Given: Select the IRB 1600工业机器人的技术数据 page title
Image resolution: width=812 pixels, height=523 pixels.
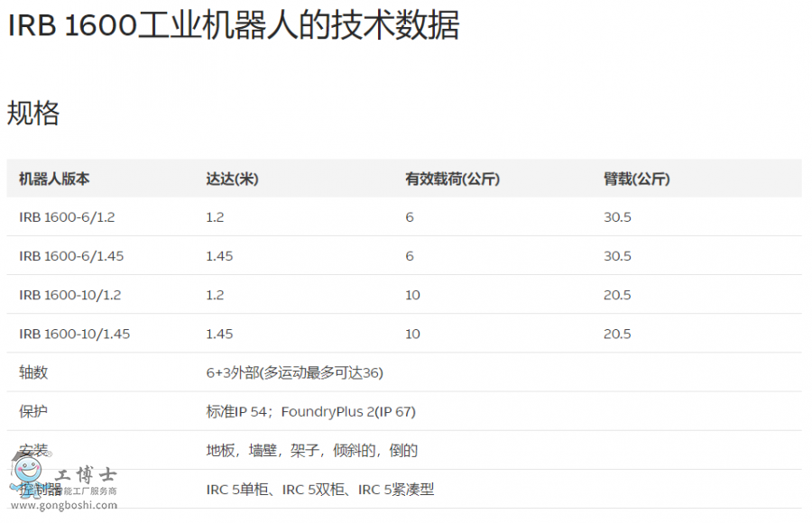Looking at the screenshot, I should coord(234,26).
